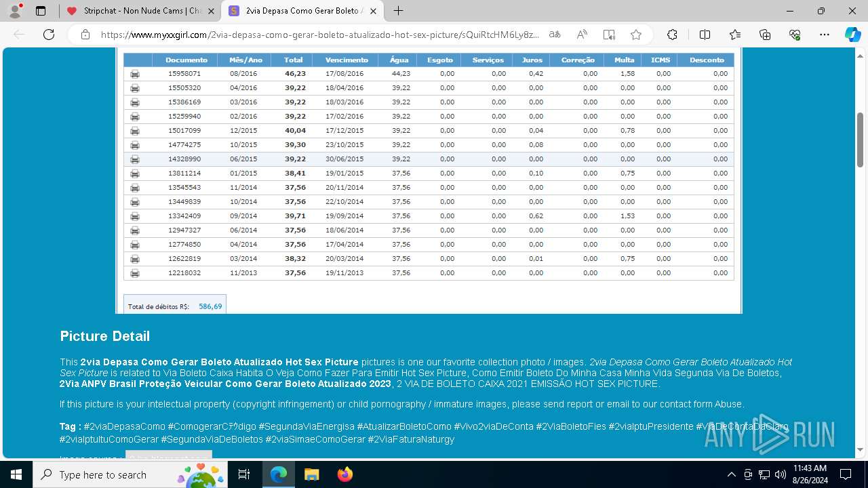
Task: Click the #Vivo2viaDeConta tag
Action: [x=494, y=426]
